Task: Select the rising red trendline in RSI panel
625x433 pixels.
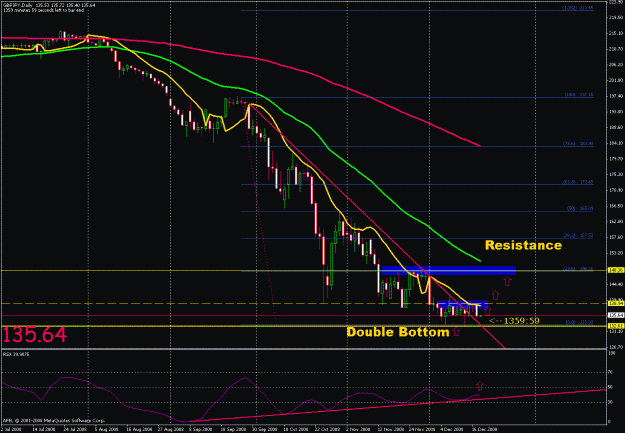Action: point(399,405)
